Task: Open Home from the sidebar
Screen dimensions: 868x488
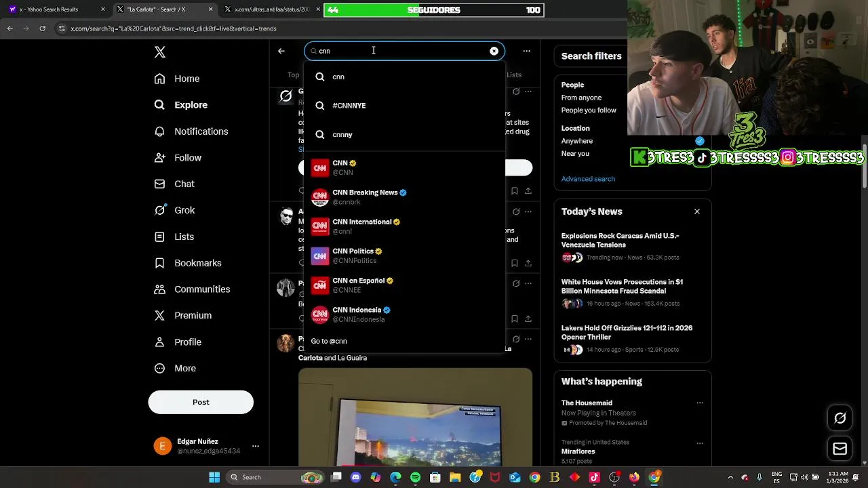Action: tap(177, 79)
